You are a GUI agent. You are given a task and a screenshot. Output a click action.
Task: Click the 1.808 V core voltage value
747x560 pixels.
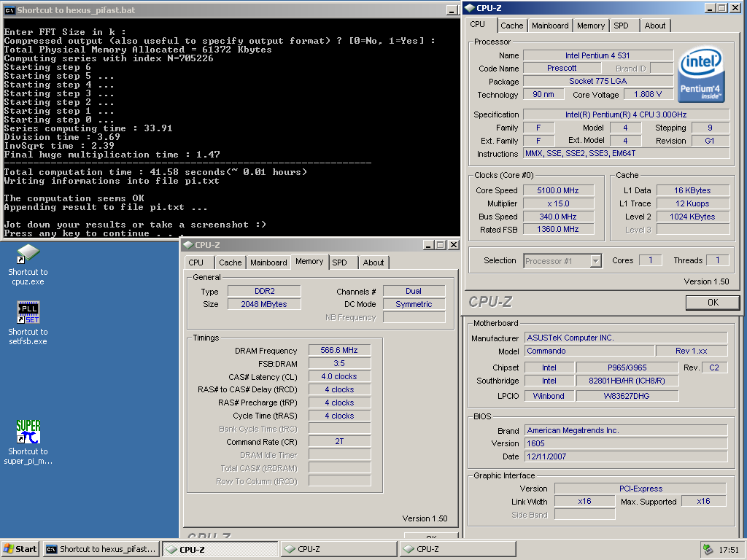(648, 94)
